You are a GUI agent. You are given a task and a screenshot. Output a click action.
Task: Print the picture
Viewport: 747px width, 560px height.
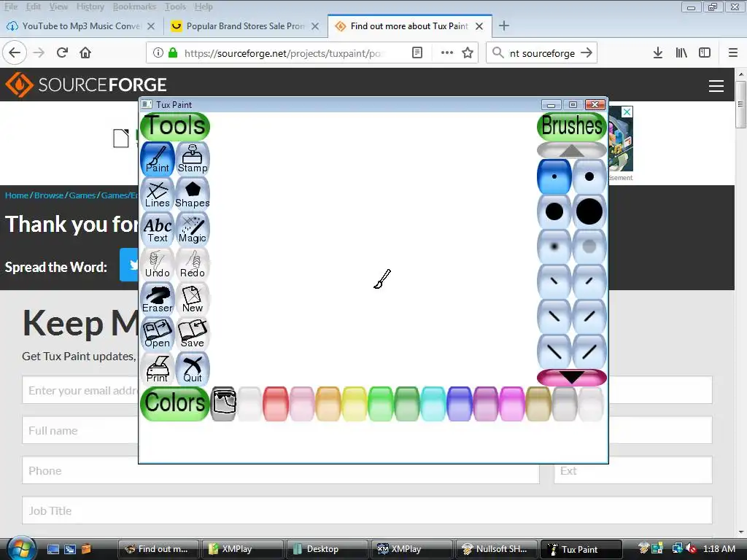[x=158, y=369]
